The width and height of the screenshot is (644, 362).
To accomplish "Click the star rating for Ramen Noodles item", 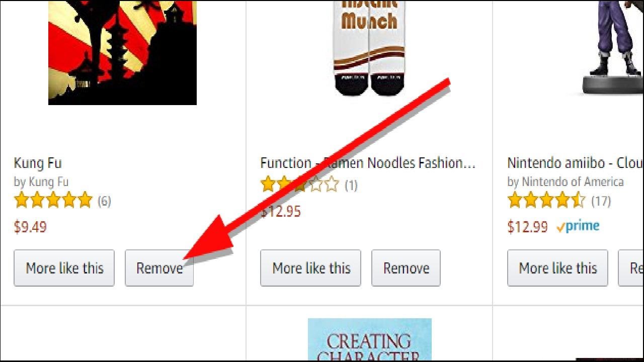I will pyautogui.click(x=300, y=185).
